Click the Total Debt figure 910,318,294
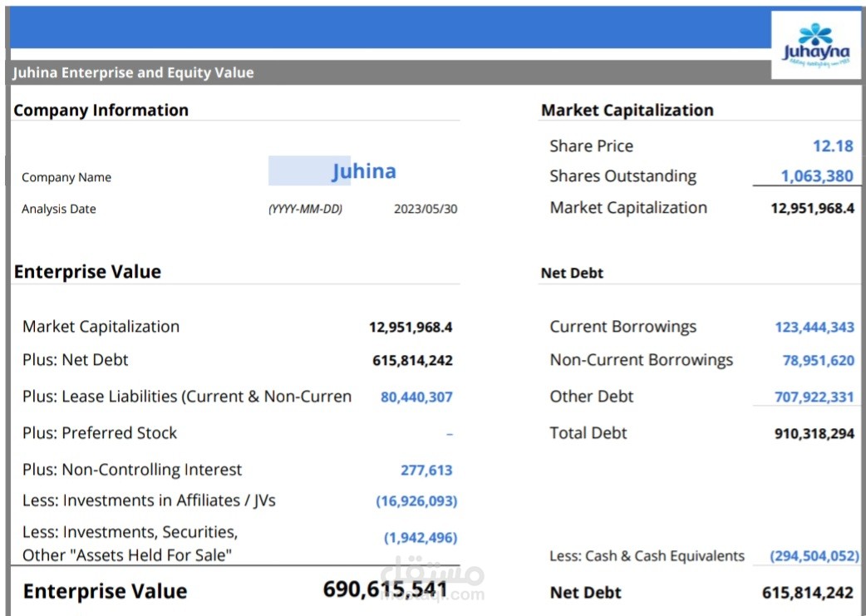 click(x=814, y=433)
